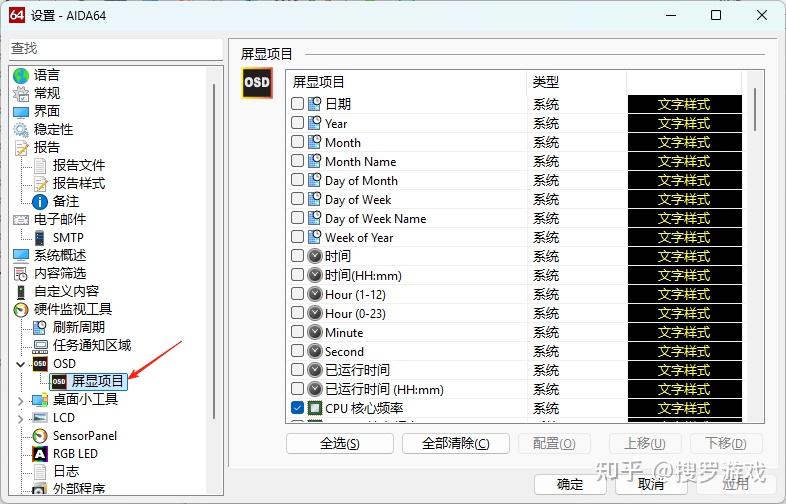Click the 报告 document icon
786x504 pixels.
21,147
